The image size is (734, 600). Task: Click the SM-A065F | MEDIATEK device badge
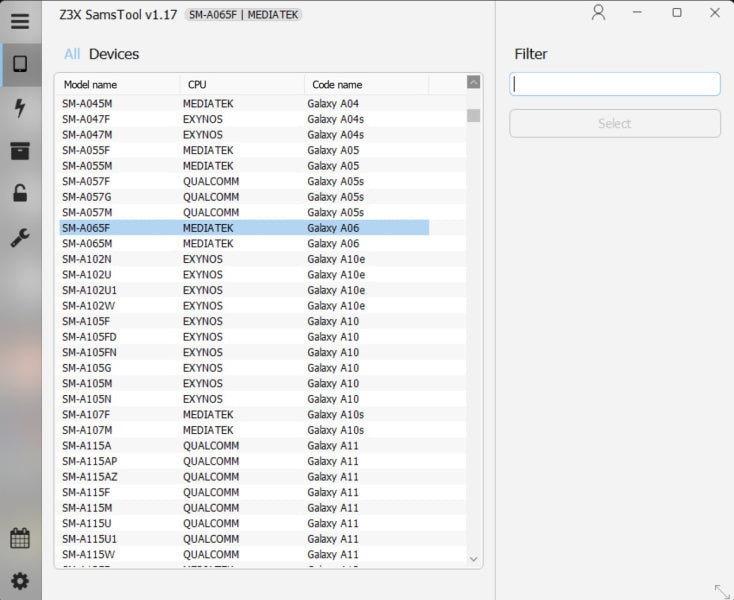(x=243, y=15)
